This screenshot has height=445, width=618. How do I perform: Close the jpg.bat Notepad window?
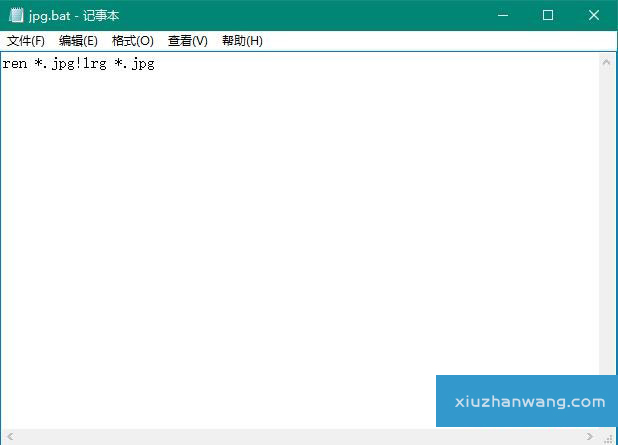(594, 15)
